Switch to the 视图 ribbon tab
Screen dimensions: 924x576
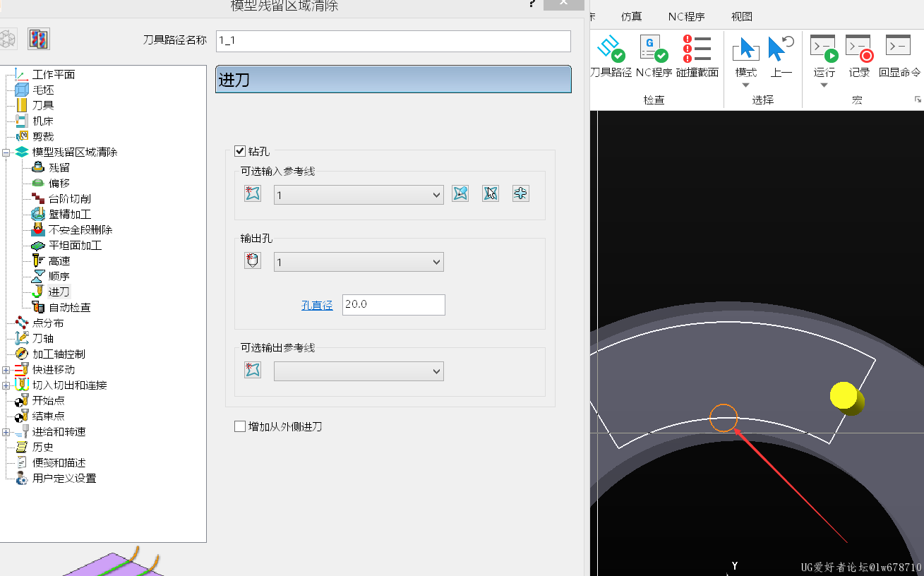click(742, 17)
